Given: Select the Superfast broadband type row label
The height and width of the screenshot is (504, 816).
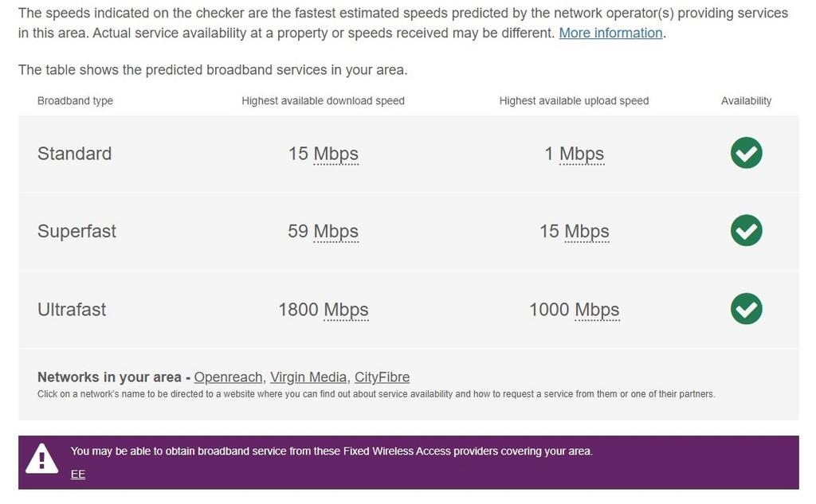Looking at the screenshot, I should pyautogui.click(x=76, y=232).
